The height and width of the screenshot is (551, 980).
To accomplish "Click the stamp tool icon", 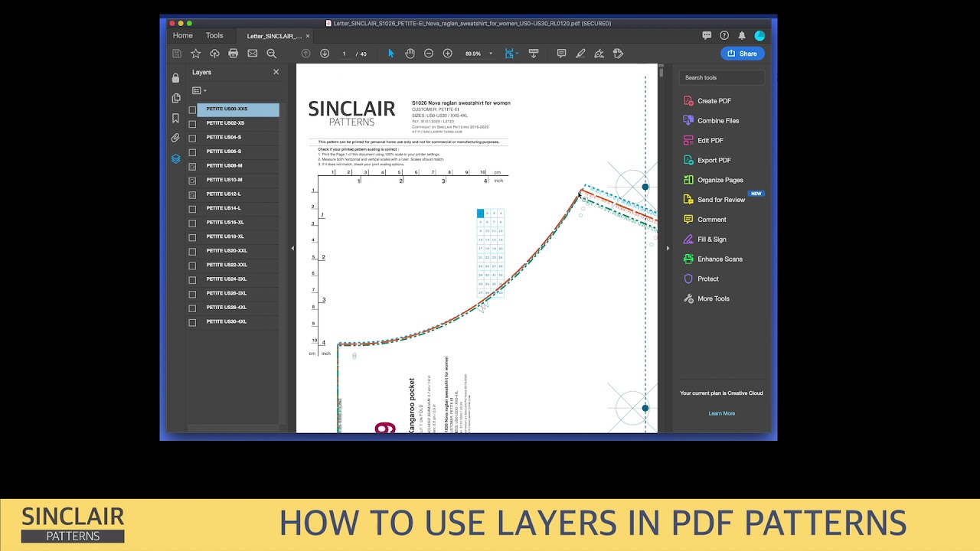I will click(x=619, y=54).
